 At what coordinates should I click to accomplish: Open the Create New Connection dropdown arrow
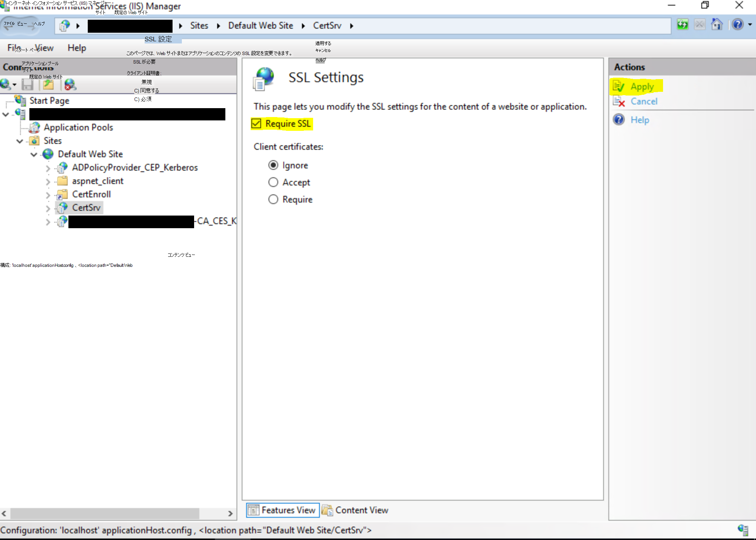coord(15,85)
